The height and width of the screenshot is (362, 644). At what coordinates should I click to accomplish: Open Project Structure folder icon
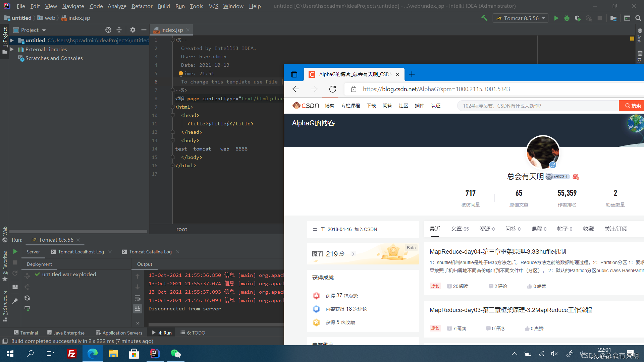[x=613, y=18]
